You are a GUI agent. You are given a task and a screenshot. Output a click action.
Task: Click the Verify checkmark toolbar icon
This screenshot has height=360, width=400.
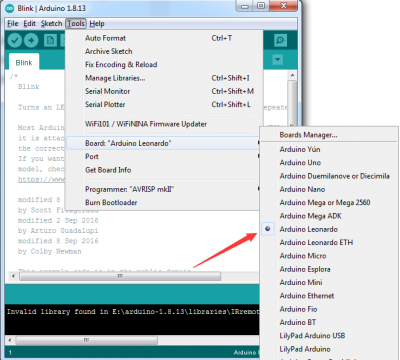pyautogui.click(x=15, y=41)
